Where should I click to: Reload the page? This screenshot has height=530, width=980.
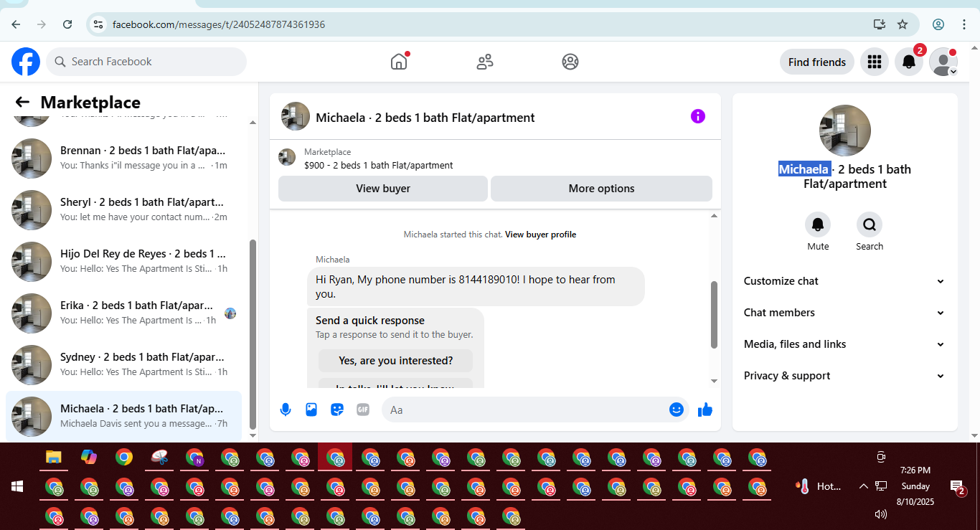tap(67, 24)
